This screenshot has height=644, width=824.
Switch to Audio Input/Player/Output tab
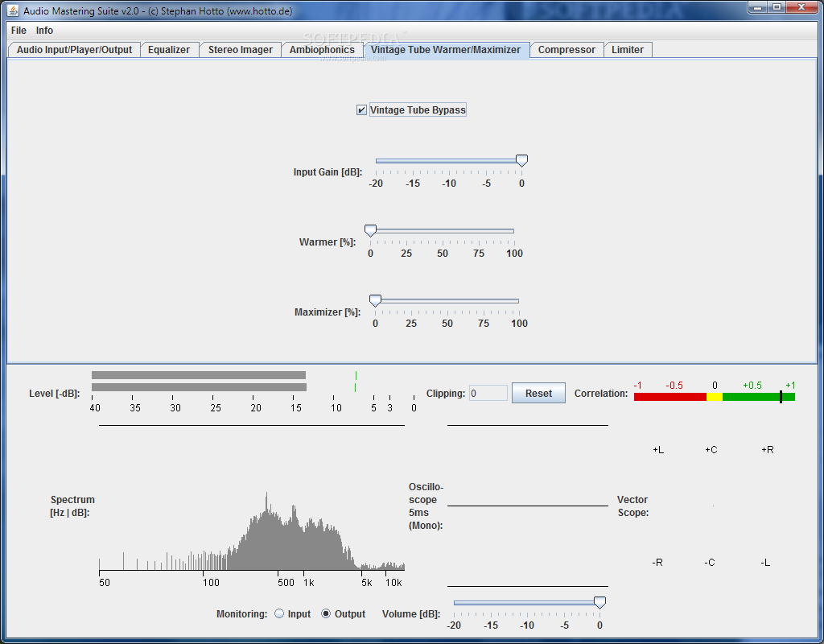click(x=74, y=50)
